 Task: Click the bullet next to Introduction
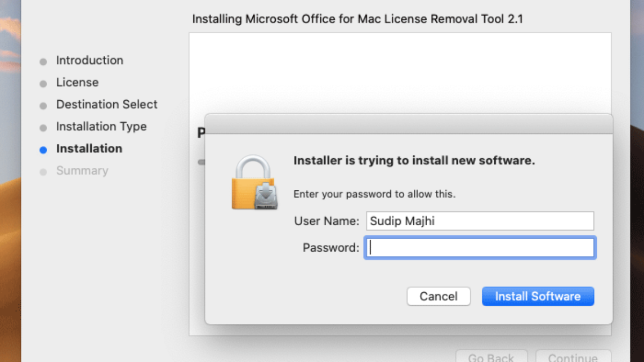click(43, 62)
